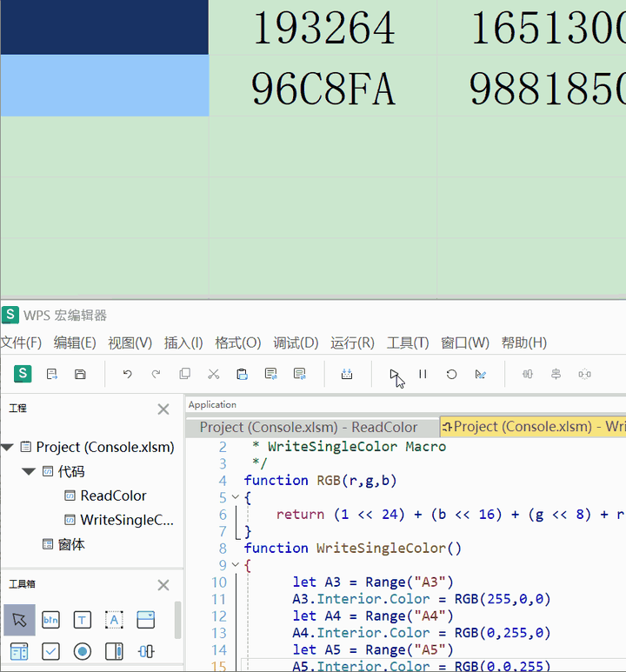Click the Paste clipboard icon
This screenshot has height=672, width=626.
tap(243, 374)
